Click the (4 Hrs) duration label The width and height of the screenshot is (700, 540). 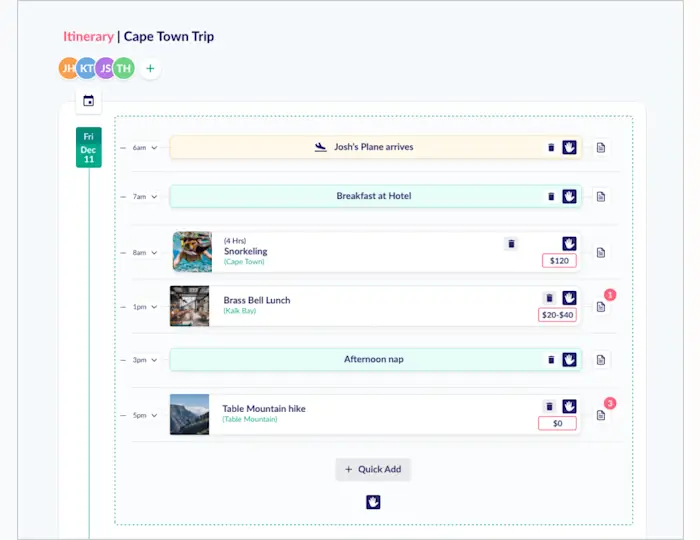[x=235, y=241]
